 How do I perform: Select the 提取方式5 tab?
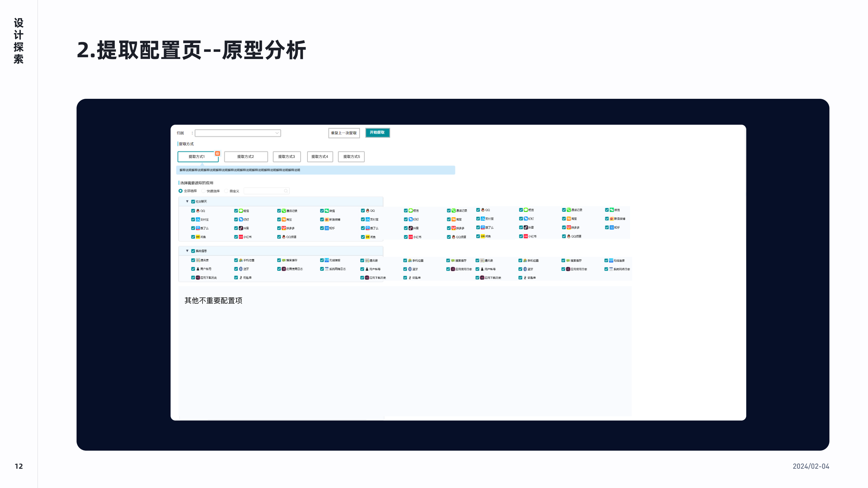(x=351, y=156)
